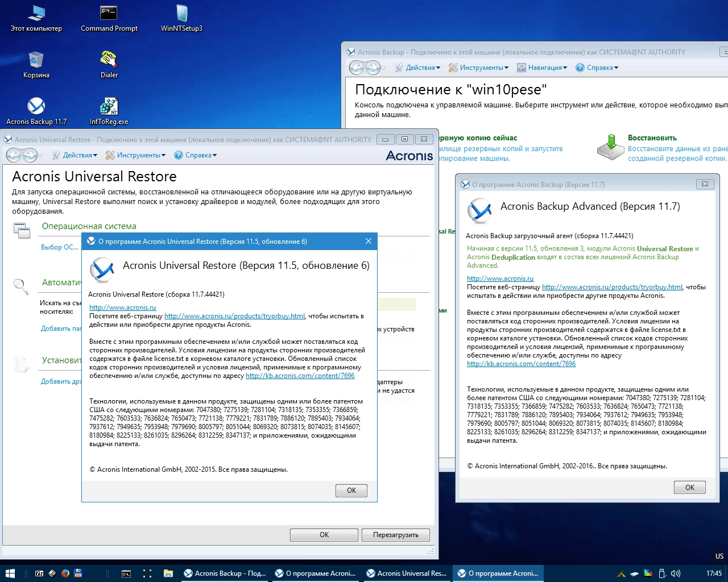
Task: Click the build text (сборка 11.7.44421) in Backup Advanced dialog
Action: (603, 236)
